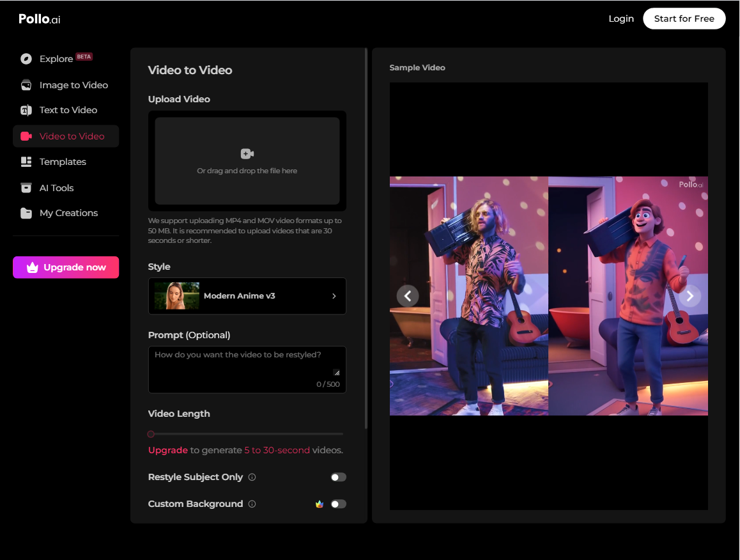Click the add-video camera icon in upload box
Viewport: 740px width, 560px height.
247,153
